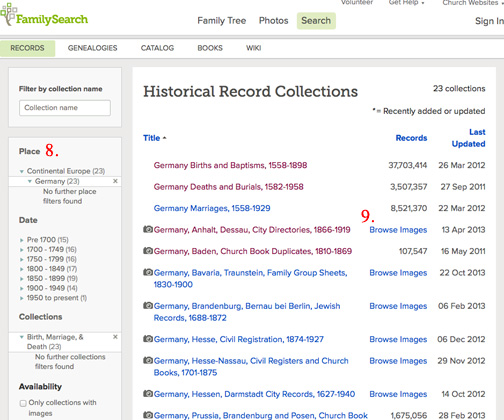Open camera icon beside Baden Church Book Duplicates
Viewport: 504px width, 420px height.
[148, 251]
